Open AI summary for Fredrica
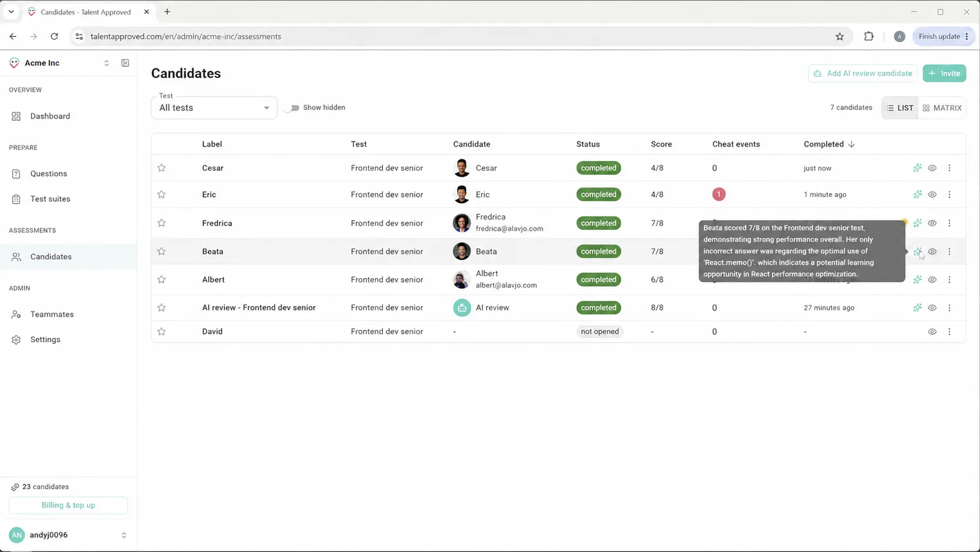980x552 pixels. pyautogui.click(x=917, y=223)
